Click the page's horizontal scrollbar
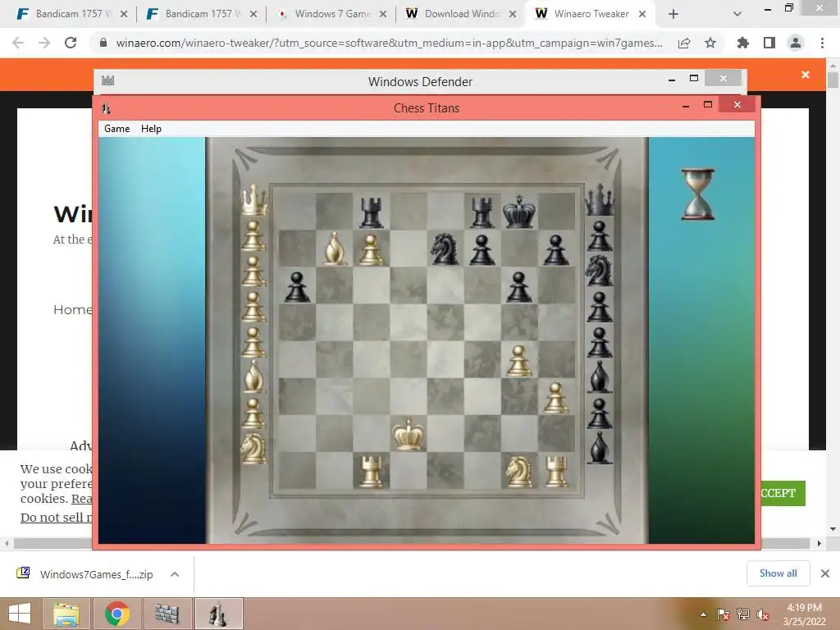 [x=412, y=543]
